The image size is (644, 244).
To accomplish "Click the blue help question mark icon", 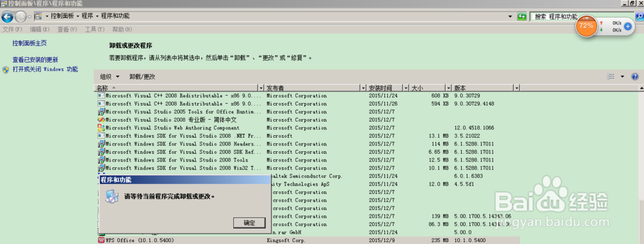I will point(635,77).
